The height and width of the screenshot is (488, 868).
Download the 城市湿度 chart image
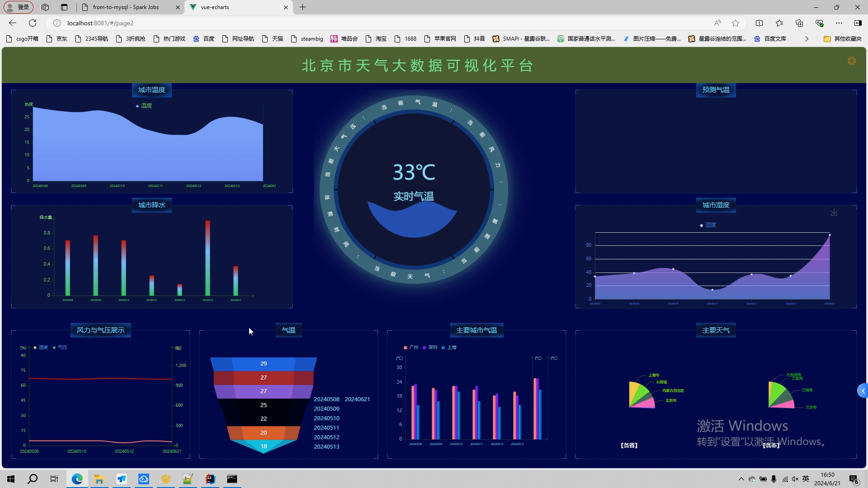834,212
